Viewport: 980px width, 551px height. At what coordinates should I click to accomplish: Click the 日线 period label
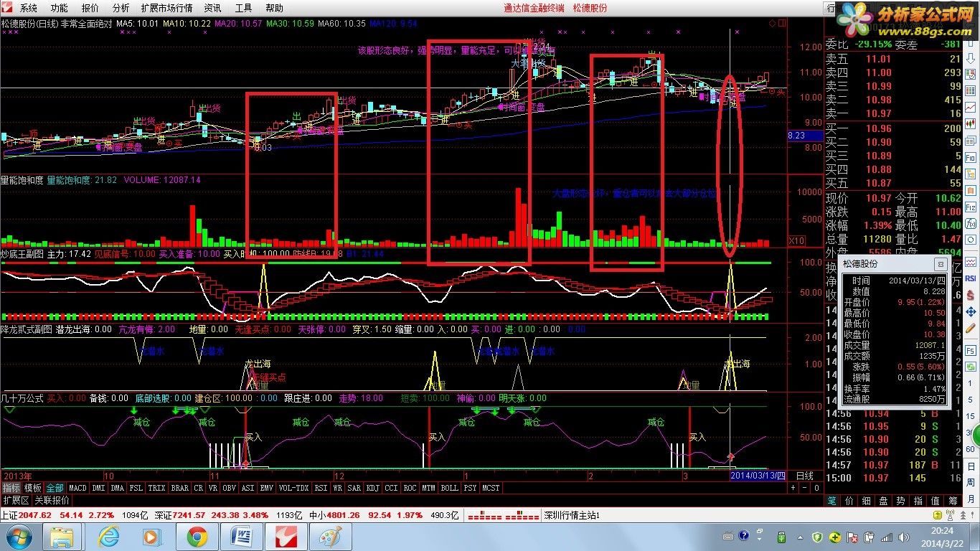[805, 476]
